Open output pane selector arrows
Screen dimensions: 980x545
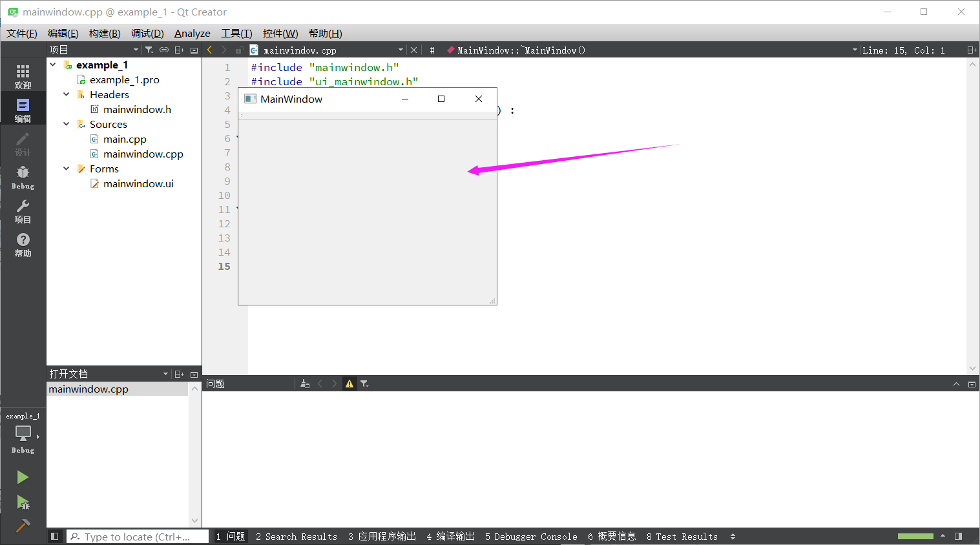click(733, 536)
